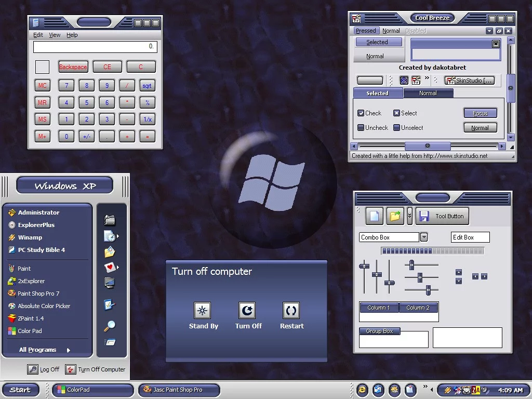Open the Edit menu in Calculator
The height and width of the screenshot is (399, 532).
pyautogui.click(x=38, y=35)
